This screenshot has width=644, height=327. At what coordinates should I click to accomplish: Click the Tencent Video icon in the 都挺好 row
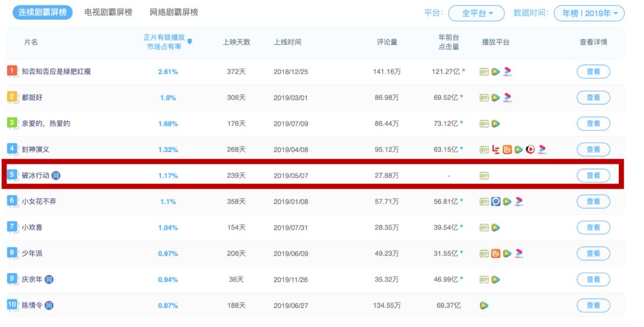click(x=496, y=98)
